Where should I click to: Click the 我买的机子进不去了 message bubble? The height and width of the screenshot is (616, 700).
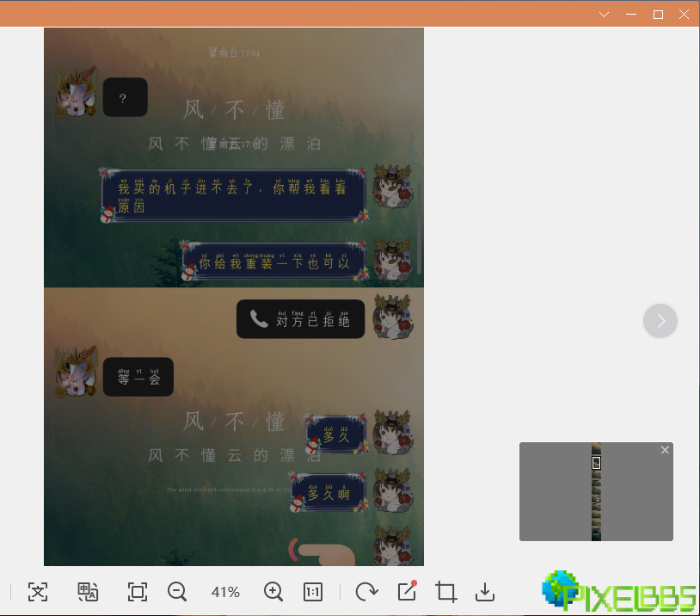click(233, 195)
